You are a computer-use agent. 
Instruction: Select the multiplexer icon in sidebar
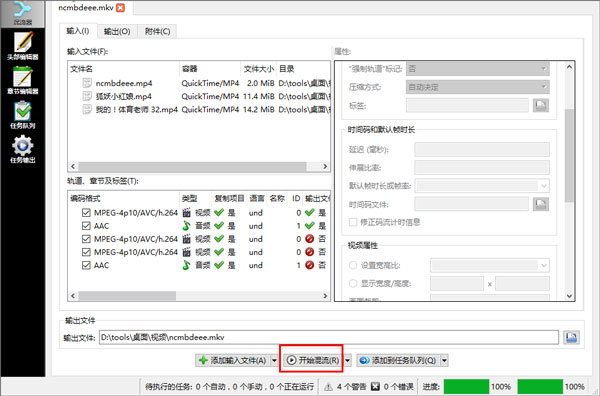tap(23, 13)
